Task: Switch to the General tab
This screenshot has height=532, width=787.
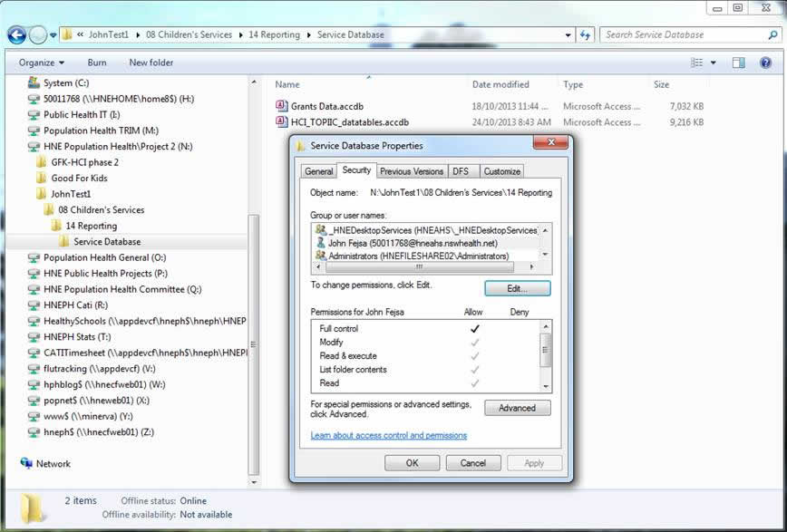Action: (x=319, y=171)
